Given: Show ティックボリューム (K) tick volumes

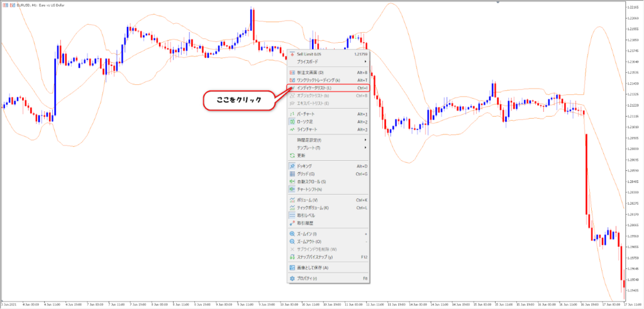Looking at the screenshot, I should pyautogui.click(x=328, y=208).
